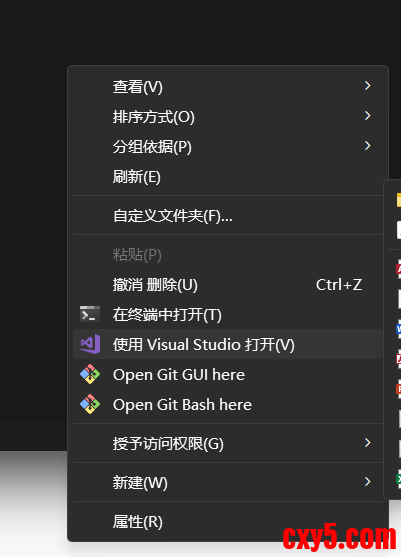Choose 刷新(E) to refresh

(x=227, y=177)
